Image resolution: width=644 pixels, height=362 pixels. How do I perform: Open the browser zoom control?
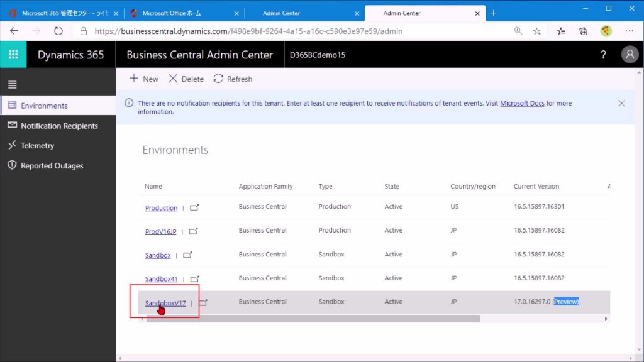(518, 31)
